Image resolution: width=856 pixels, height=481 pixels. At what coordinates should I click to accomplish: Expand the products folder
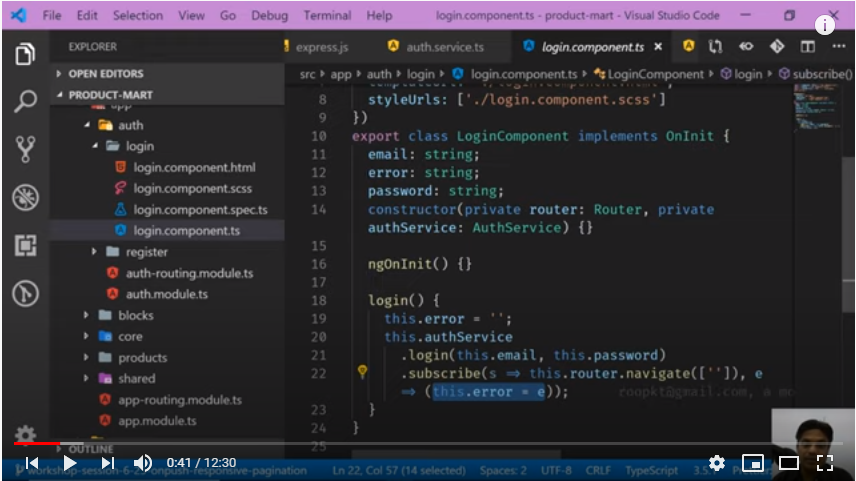(86, 358)
